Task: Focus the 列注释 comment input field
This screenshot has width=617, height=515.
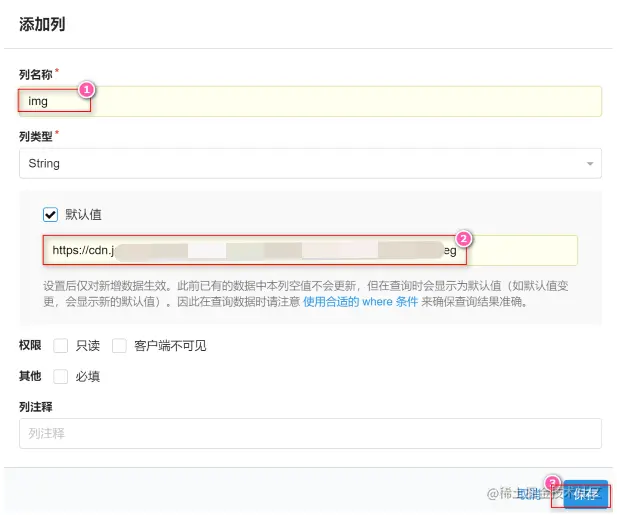Action: tap(310, 434)
